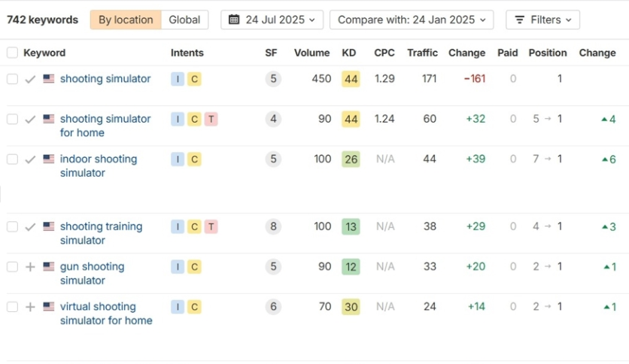The width and height of the screenshot is (629, 364).
Task: Open the shooting simulator for home keyword link
Action: pyautogui.click(x=105, y=126)
